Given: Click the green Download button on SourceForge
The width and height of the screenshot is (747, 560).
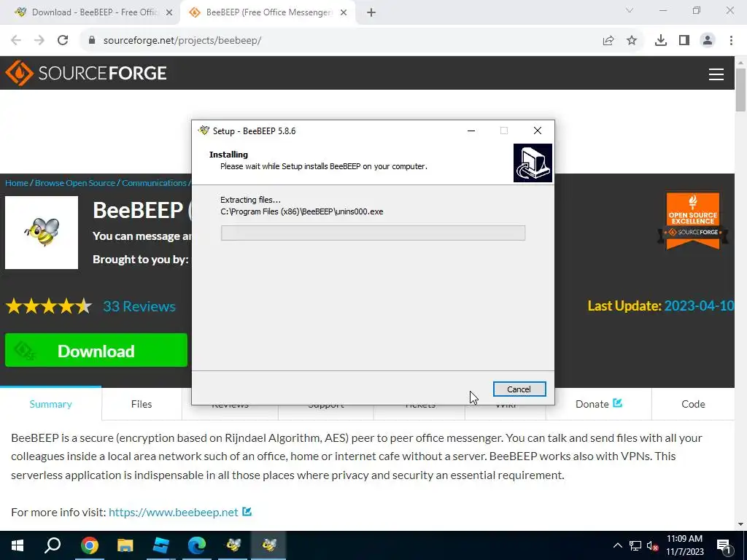Looking at the screenshot, I should coord(96,350).
